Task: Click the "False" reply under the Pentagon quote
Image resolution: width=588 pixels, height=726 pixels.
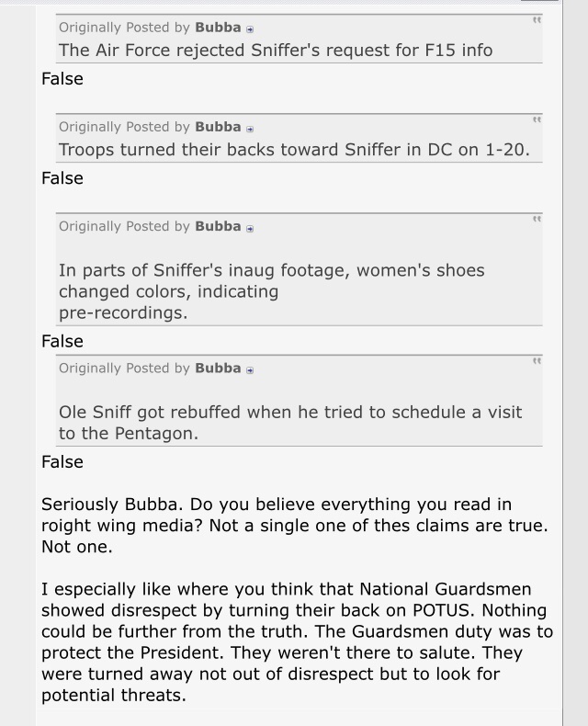Action: click(x=62, y=462)
